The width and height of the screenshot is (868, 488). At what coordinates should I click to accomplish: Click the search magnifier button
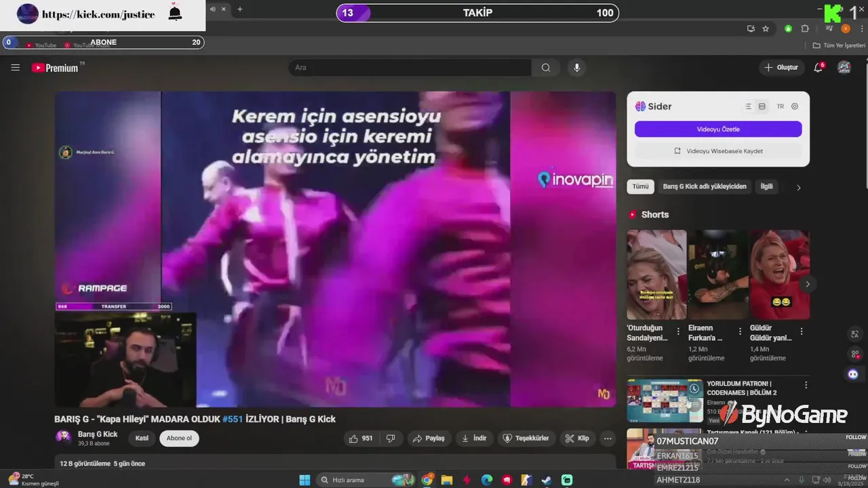point(546,68)
